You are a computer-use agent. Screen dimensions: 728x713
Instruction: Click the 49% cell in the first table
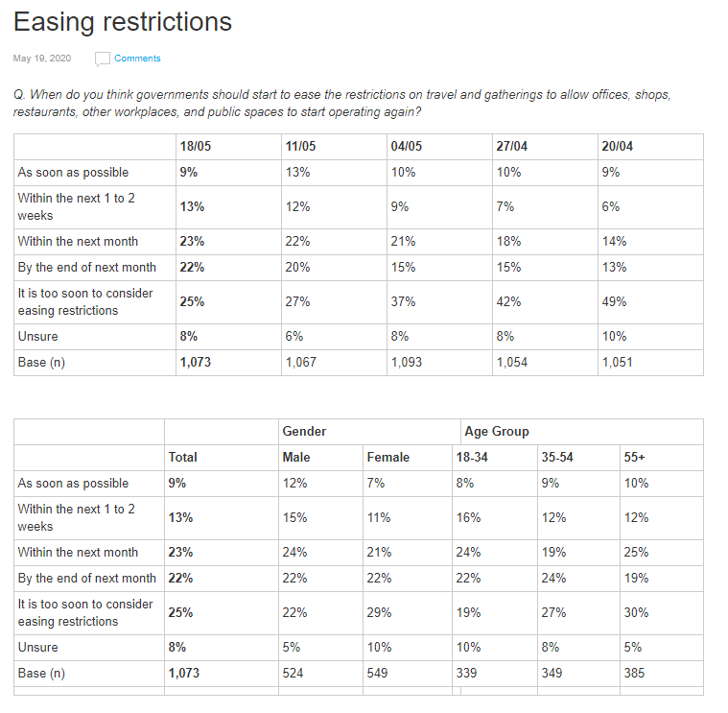click(x=615, y=301)
